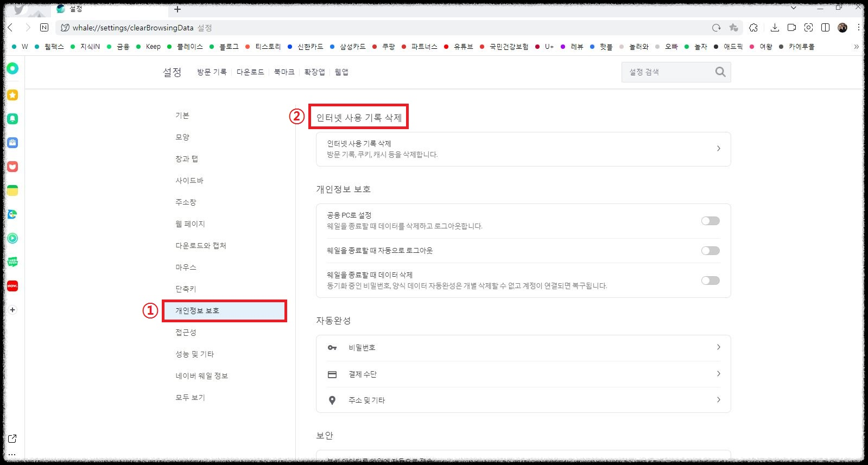Go back with the back arrow
868x465 pixels.
[10, 27]
